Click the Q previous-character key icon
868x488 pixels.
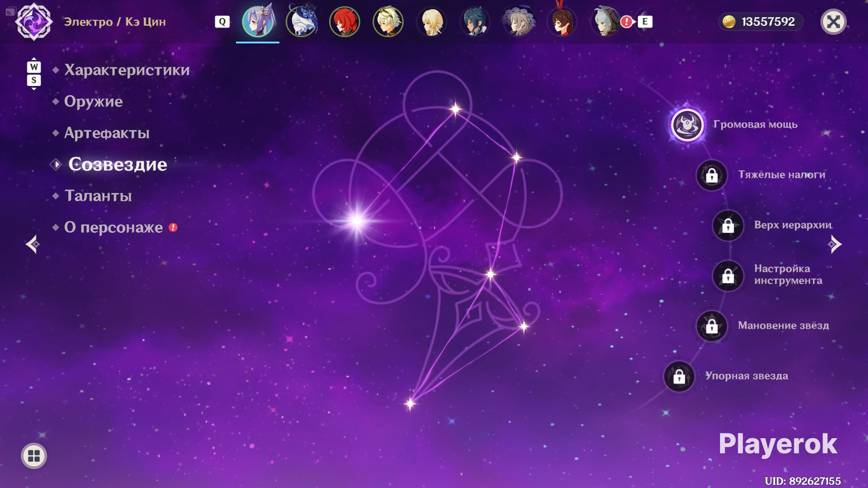point(222,21)
